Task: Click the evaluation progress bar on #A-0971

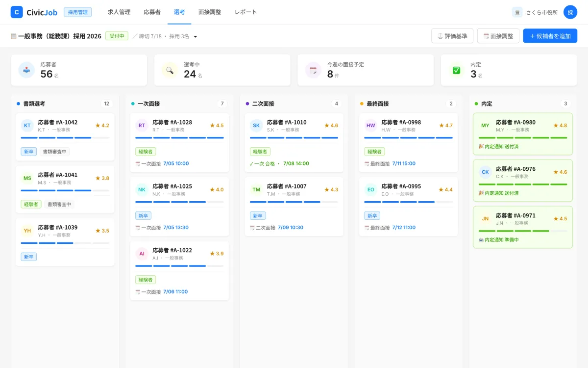Action: [x=523, y=231]
